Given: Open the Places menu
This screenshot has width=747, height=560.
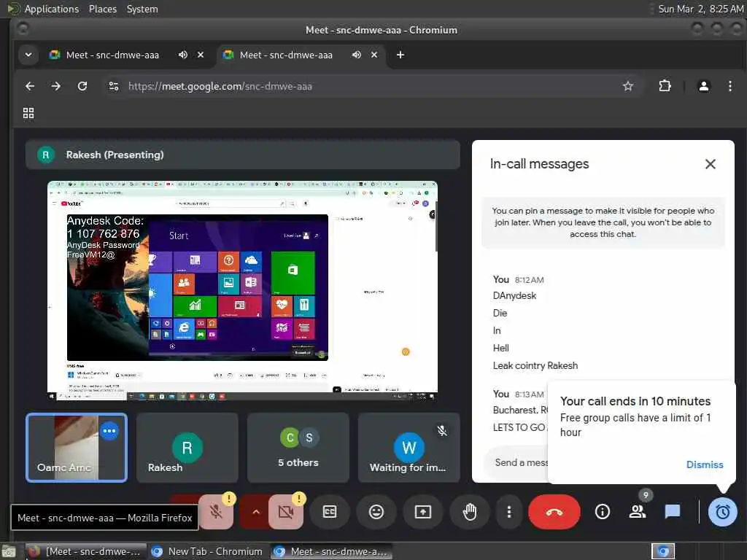Looking at the screenshot, I should point(102,9).
